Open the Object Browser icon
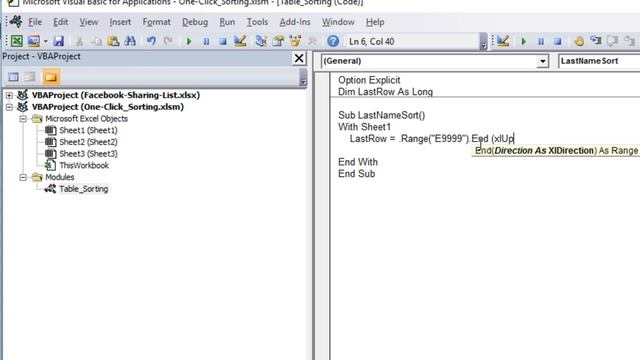Screen dimensions: 640x360 295,41
